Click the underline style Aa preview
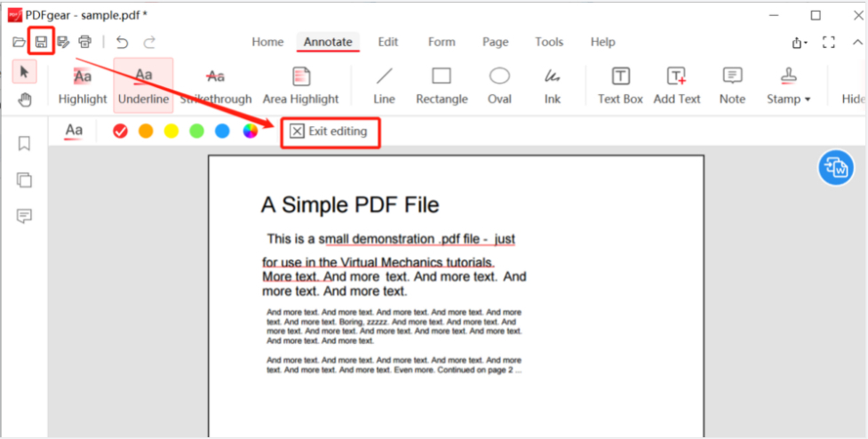Viewport: 868px width, 439px height. pyautogui.click(x=74, y=132)
